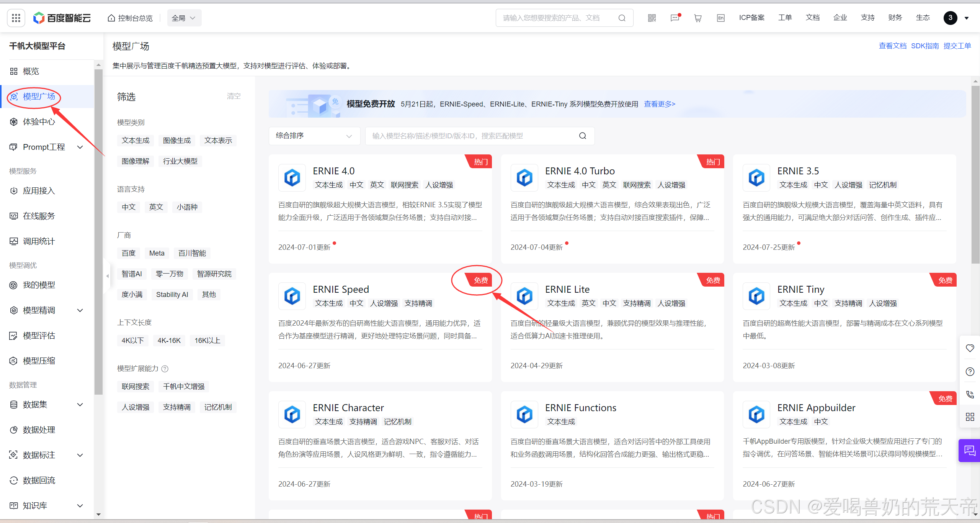Click the model search magnifier icon
This screenshot has height=523, width=980.
coord(583,136)
